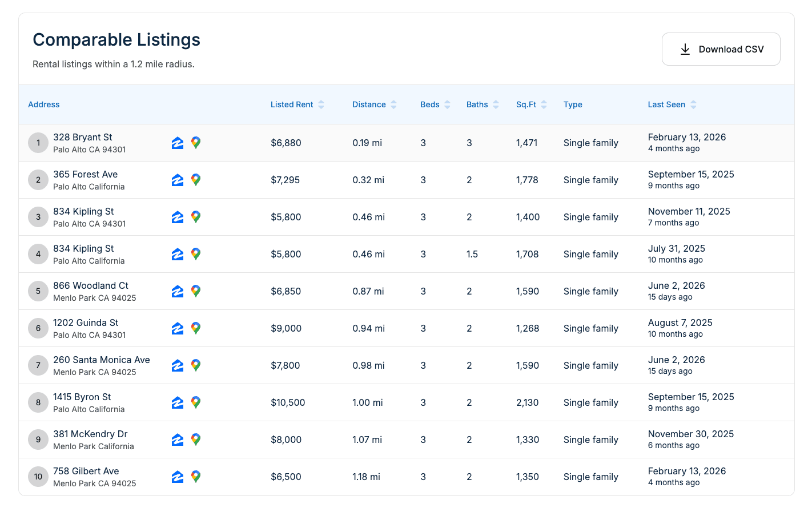Sort table by Beds column
This screenshot has height=512, width=812.
436,104
